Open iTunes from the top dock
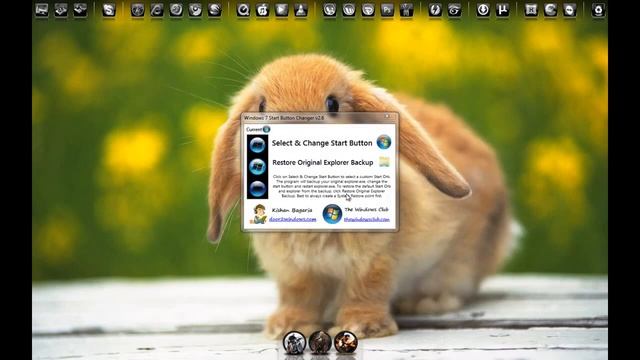Image resolution: width=640 pixels, height=360 pixels. pyautogui.click(x=262, y=10)
